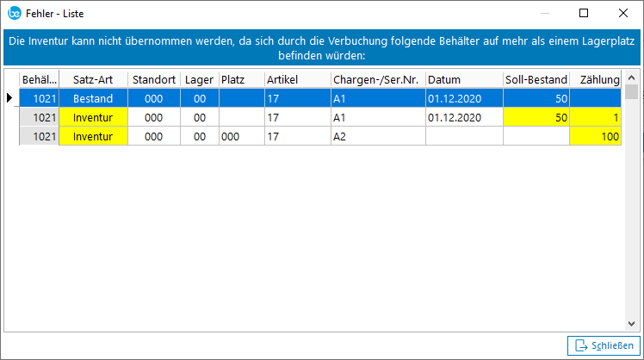Click the yellow Soll-Bestand cell showing 50
The image size is (644, 360).
(x=536, y=117)
